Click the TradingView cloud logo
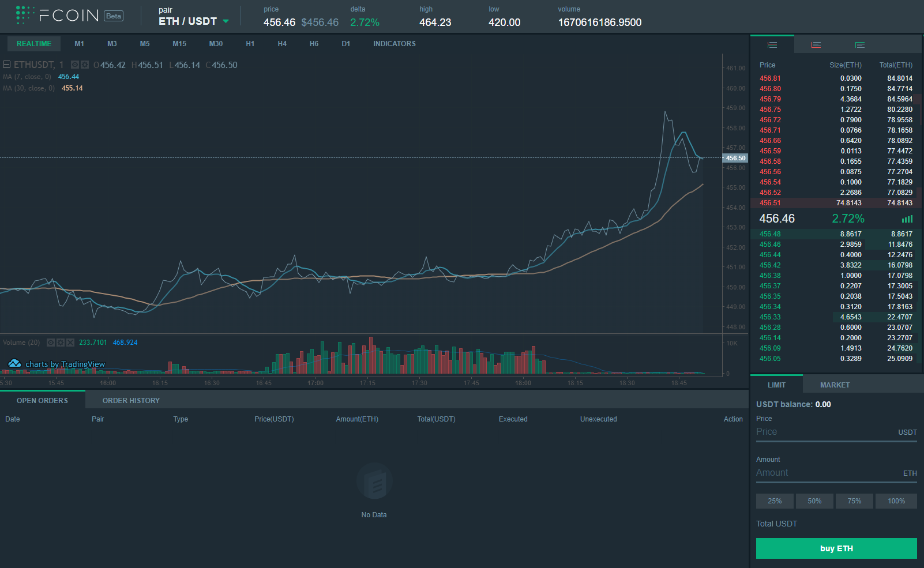924x568 pixels. (14, 363)
